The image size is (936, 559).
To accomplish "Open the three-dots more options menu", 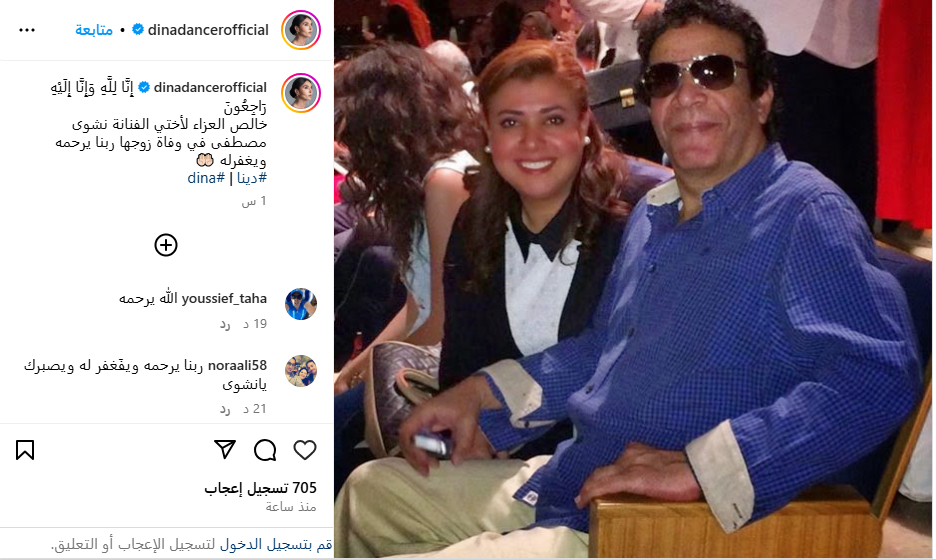I will [27, 30].
